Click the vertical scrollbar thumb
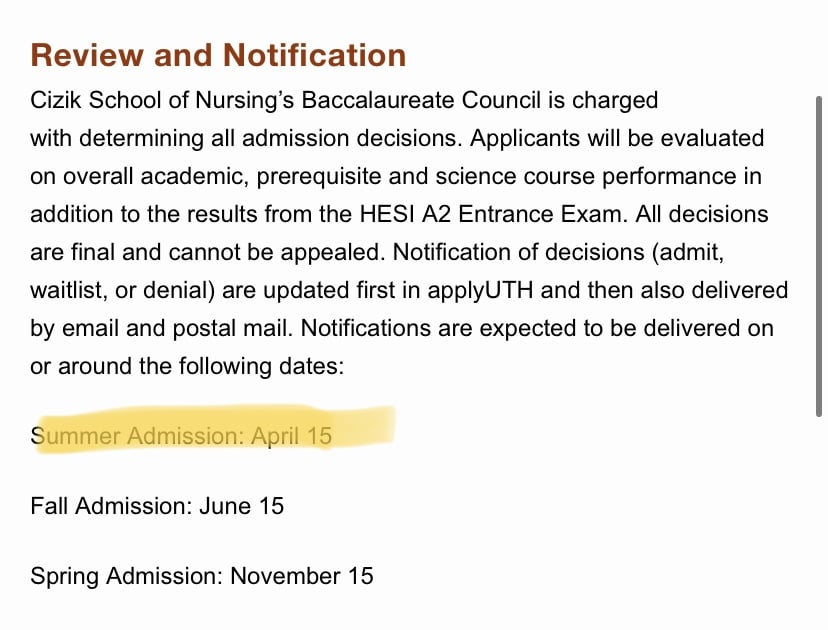The height and width of the screenshot is (630, 828). click(819, 257)
